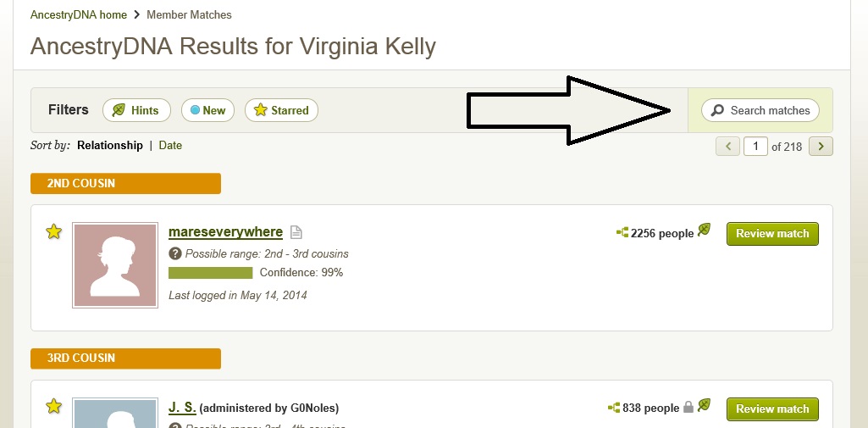The width and height of the screenshot is (868, 428).
Task: Go to the previous page of matches
Action: click(728, 147)
